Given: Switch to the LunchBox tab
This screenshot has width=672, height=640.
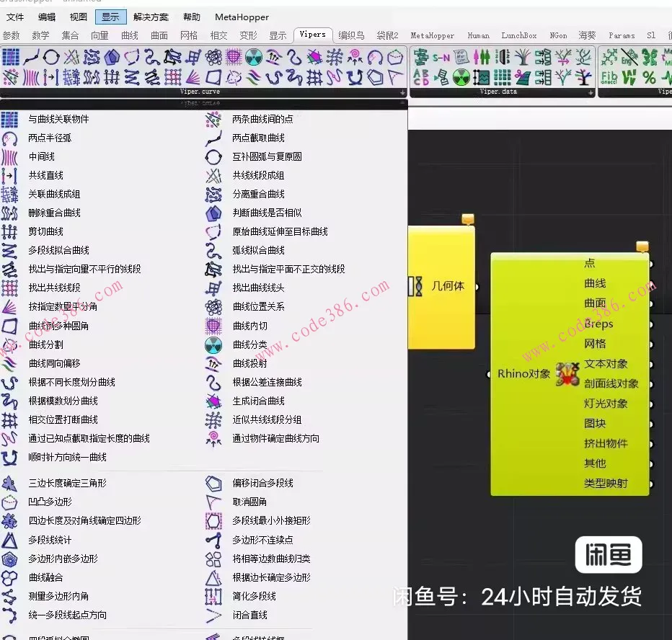Looking at the screenshot, I should click(x=518, y=35).
